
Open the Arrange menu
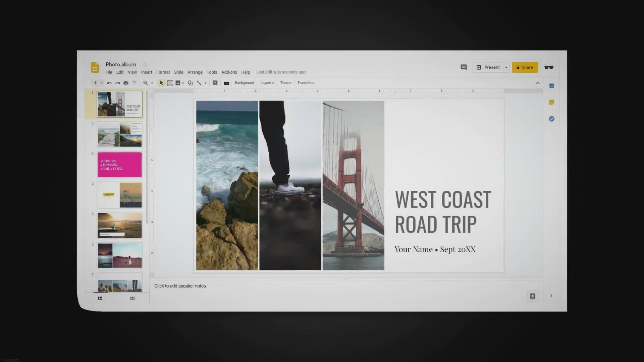[x=195, y=72]
